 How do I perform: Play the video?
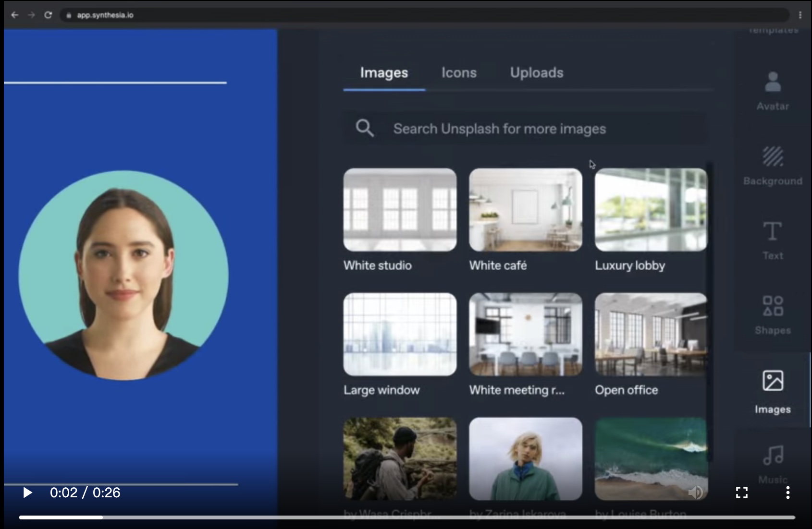(27, 493)
